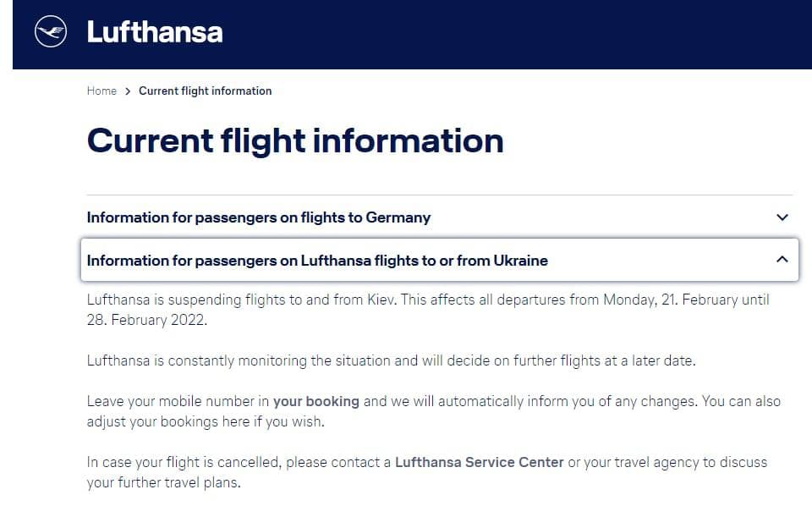
Task: Click the Lufthansa wordmark in header
Action: coord(155,33)
